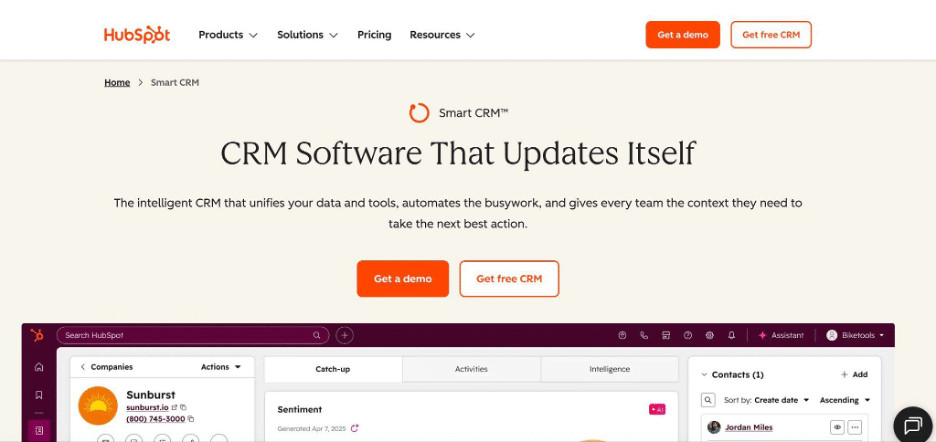Screen dimensions: 936x442
Task: Switch to the Intelligence tab
Action: tap(609, 369)
